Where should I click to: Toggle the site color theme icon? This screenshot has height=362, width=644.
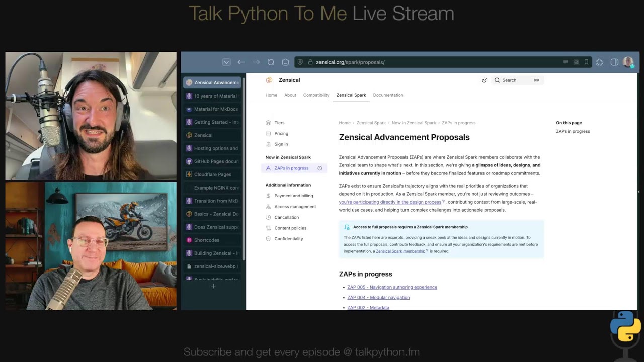point(485,80)
